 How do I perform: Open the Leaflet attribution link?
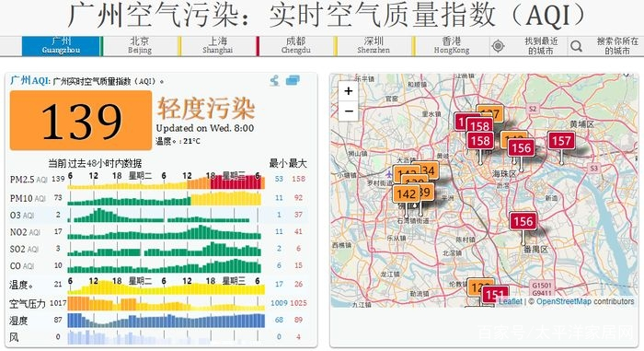(x=510, y=301)
